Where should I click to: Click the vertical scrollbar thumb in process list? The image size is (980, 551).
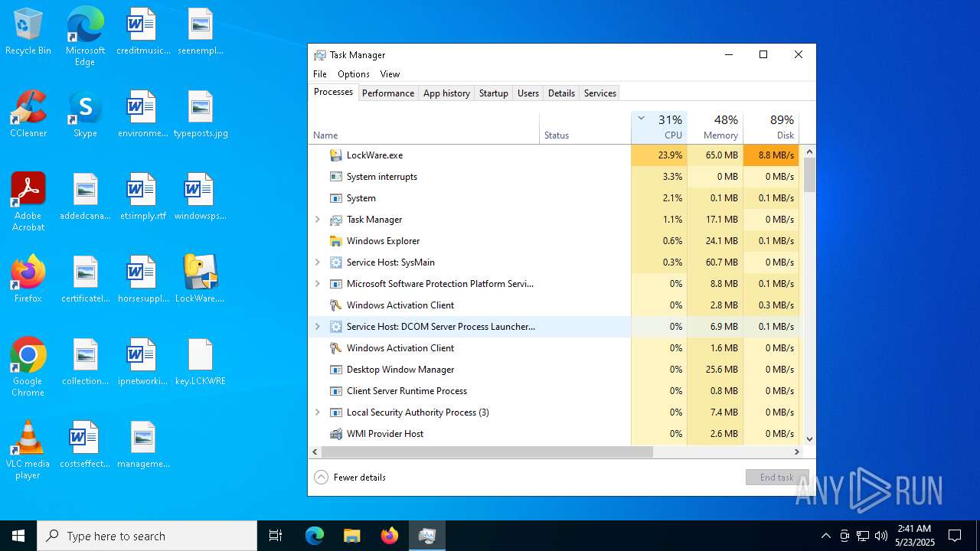[809, 174]
